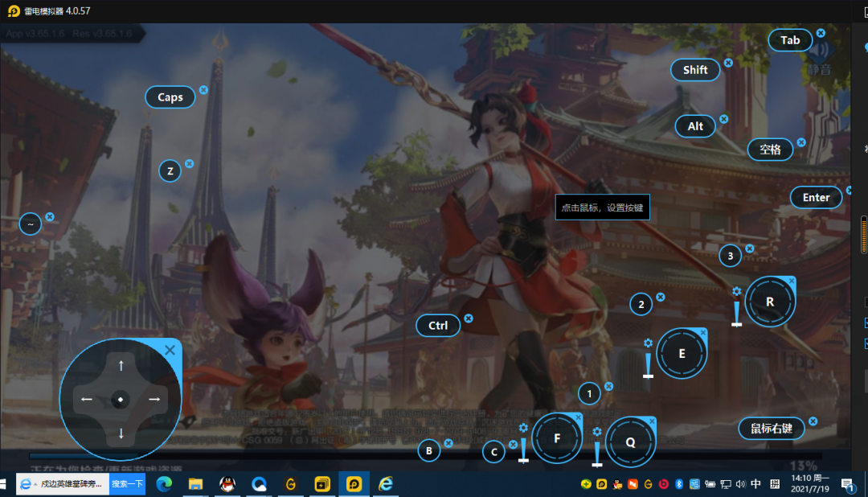Remove the number 3 key mapping

click(750, 249)
